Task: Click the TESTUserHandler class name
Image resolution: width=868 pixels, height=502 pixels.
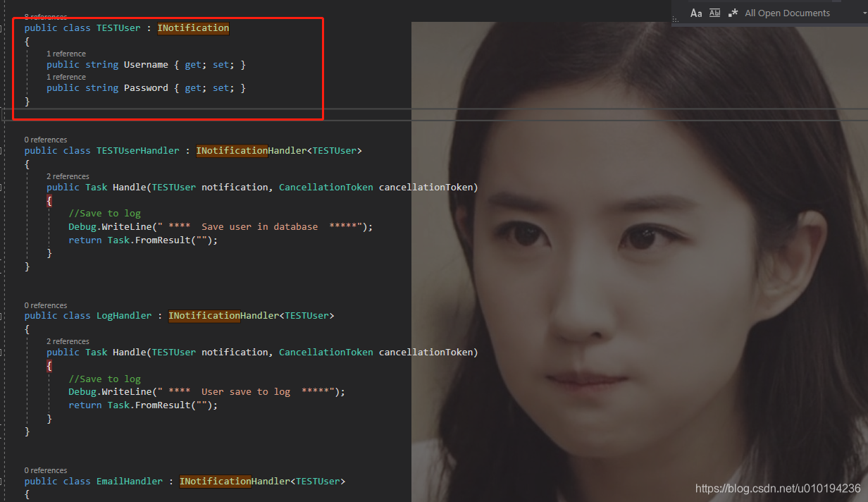Action: [138, 151]
